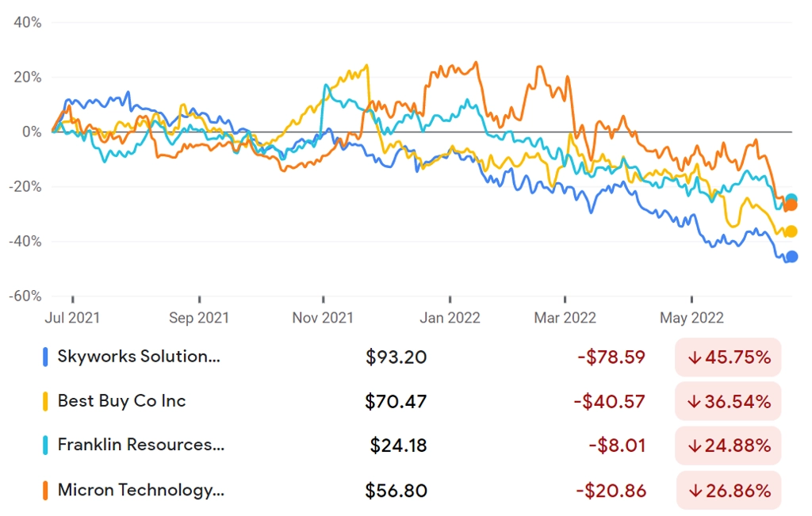Click the yellow Best Buy endpoint dot
Viewport: 812px width, 516px height.
pyautogui.click(x=791, y=231)
